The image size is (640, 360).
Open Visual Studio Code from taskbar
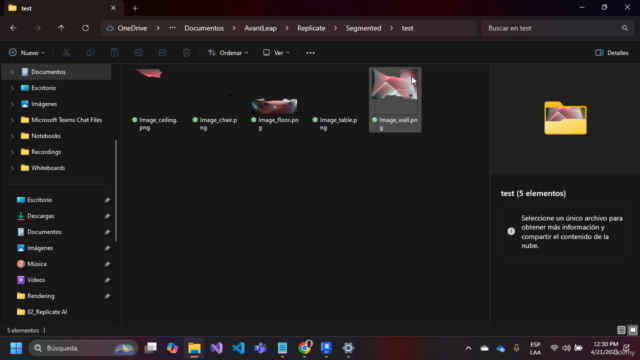238,348
